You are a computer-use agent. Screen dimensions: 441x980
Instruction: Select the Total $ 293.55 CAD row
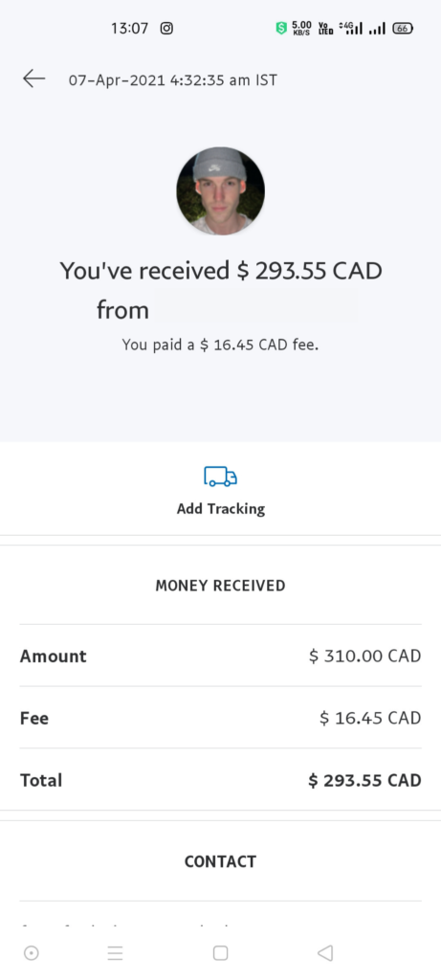pyautogui.click(x=220, y=779)
